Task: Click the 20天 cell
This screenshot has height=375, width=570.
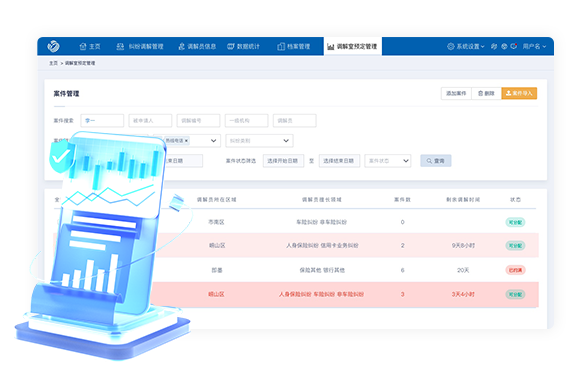Action: [x=463, y=270]
